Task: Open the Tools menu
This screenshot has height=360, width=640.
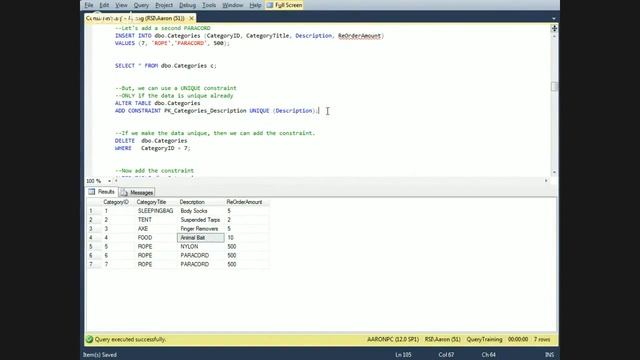Action: click(209, 5)
